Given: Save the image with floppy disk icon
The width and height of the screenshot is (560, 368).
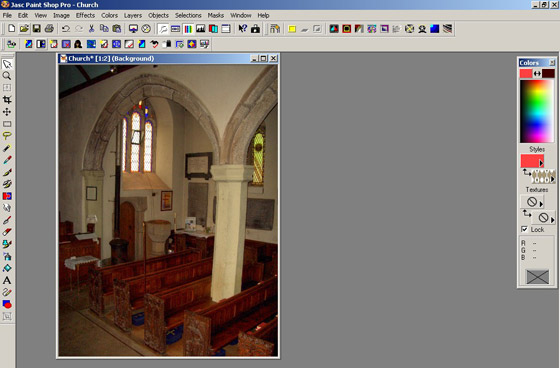Looking at the screenshot, I should point(36,29).
